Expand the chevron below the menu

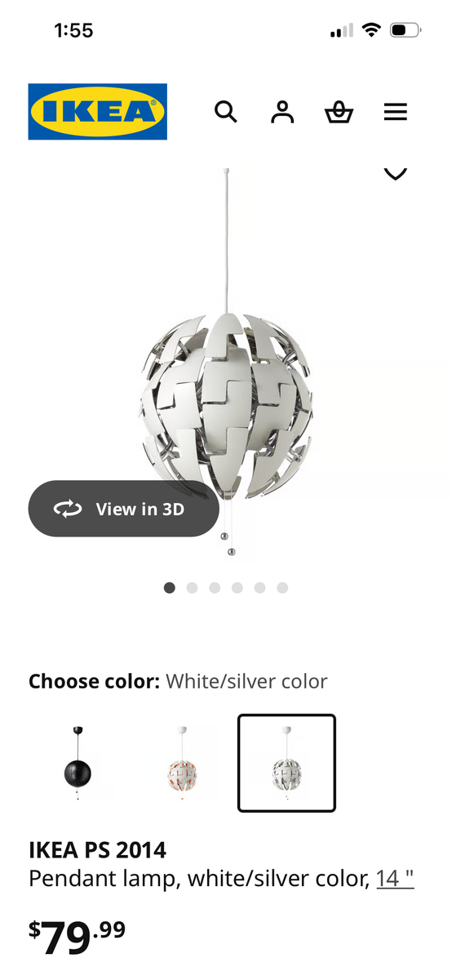[x=395, y=173]
